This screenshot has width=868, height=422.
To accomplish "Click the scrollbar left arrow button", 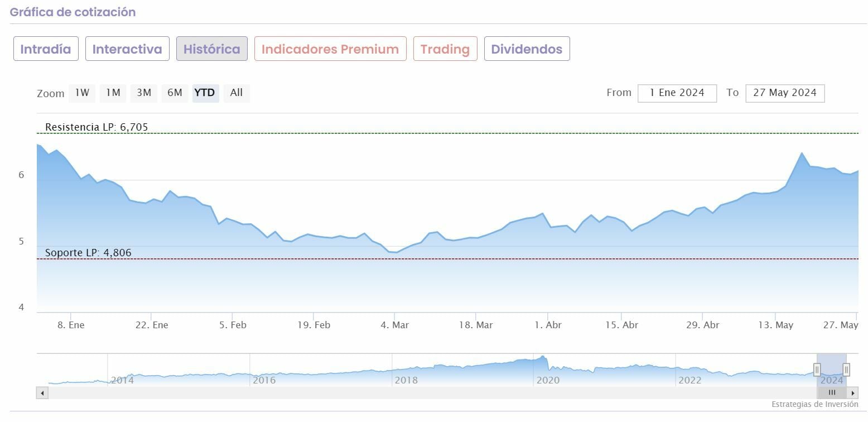I will (x=42, y=393).
